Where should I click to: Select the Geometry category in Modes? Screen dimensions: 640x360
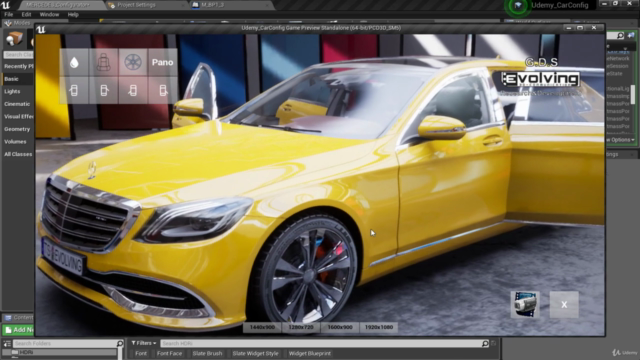17,129
